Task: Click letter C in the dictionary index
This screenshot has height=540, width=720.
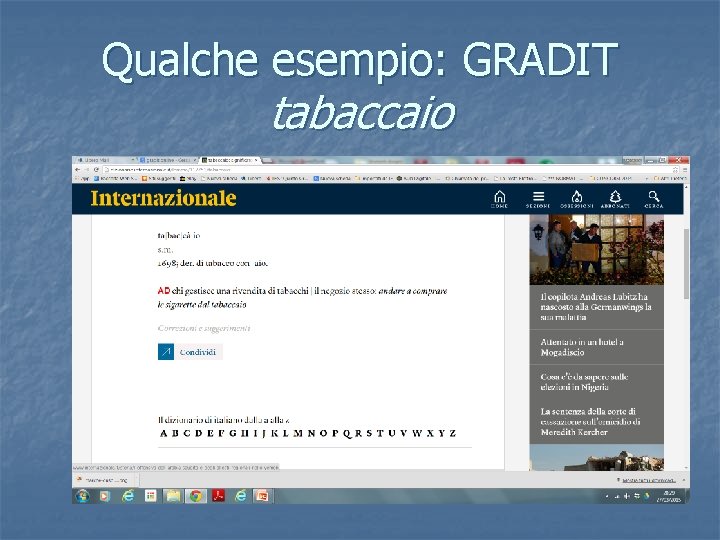Action: coord(187,433)
